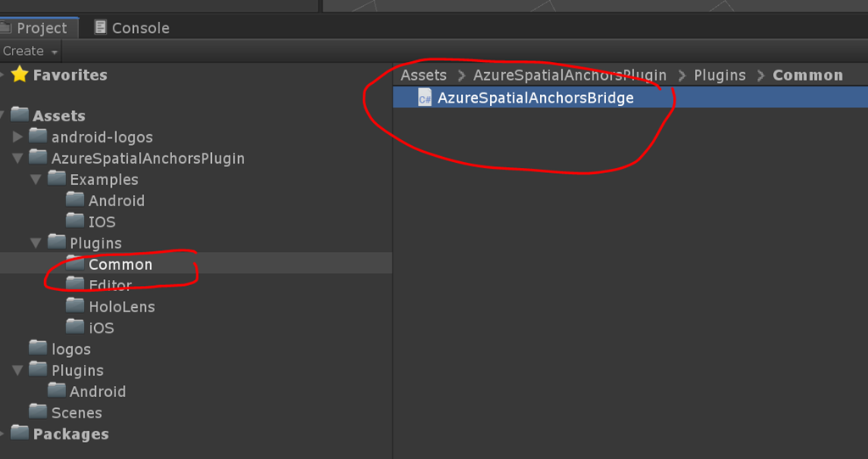Click the Favorites star icon

(x=19, y=75)
